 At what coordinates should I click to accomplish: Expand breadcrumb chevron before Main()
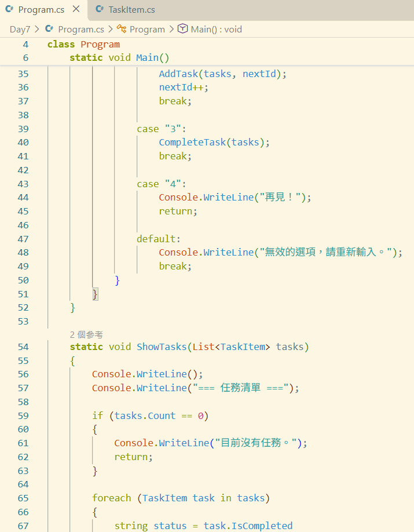[171, 29]
